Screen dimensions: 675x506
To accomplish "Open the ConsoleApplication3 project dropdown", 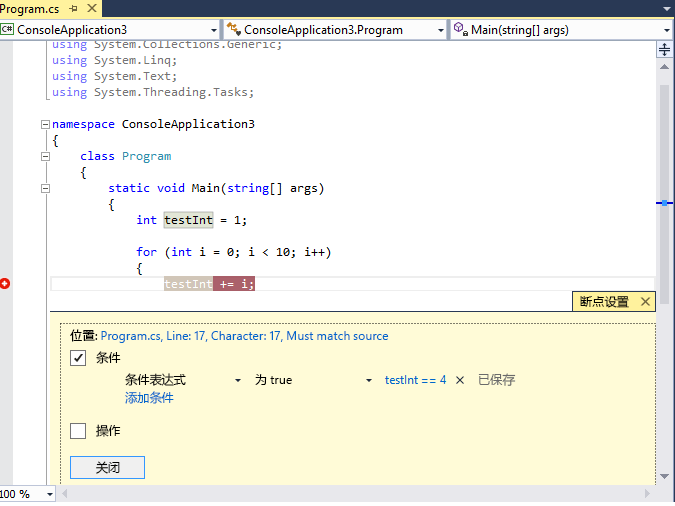I will [214, 30].
